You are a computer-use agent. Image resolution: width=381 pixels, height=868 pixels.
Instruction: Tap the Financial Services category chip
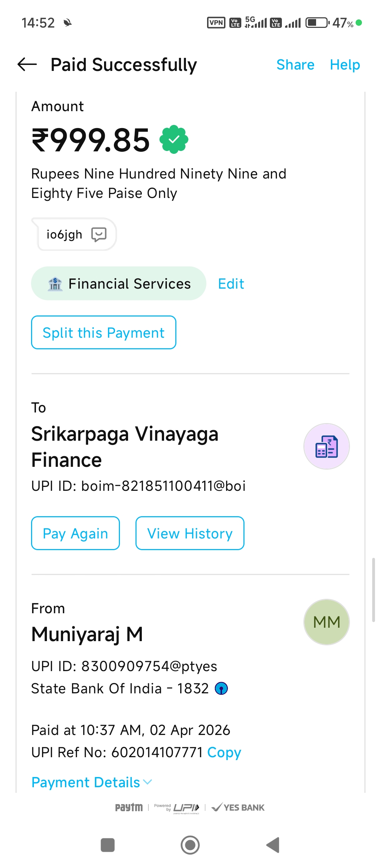coord(119,284)
